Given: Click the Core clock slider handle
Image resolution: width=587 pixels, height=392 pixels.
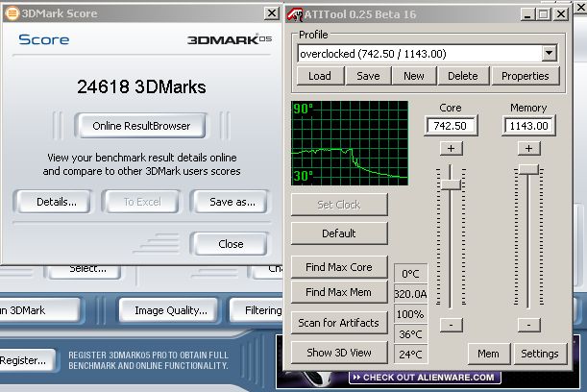Looking at the screenshot, I should 451,184.
